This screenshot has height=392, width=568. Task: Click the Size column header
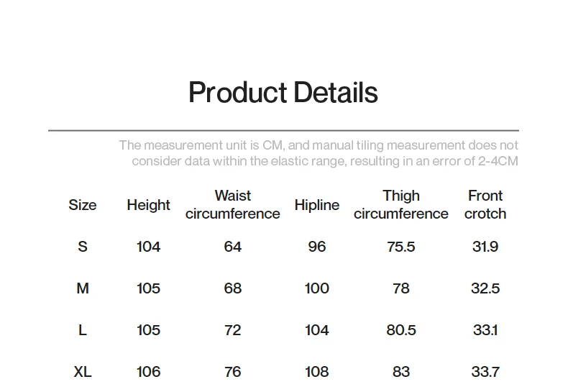82,205
